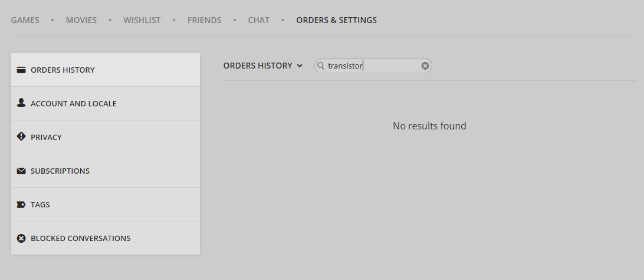This screenshot has height=280, width=644.
Task: Focus the orders search input field
Action: point(373,66)
